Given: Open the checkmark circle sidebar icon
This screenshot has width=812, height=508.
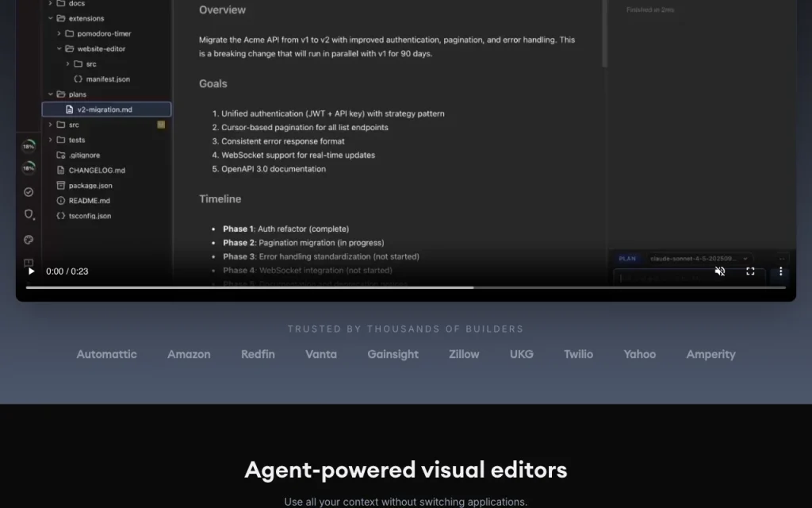Looking at the screenshot, I should (x=29, y=192).
